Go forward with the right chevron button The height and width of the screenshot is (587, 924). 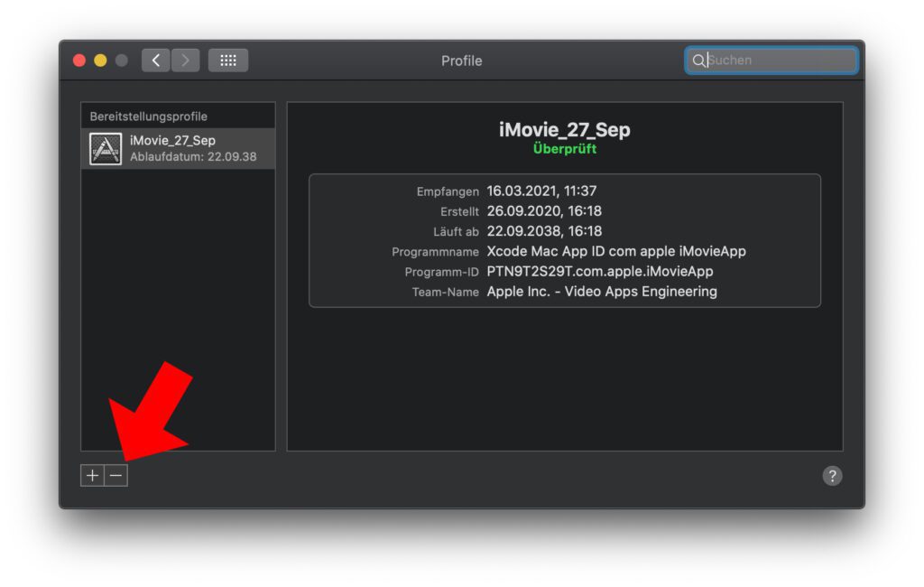click(186, 61)
